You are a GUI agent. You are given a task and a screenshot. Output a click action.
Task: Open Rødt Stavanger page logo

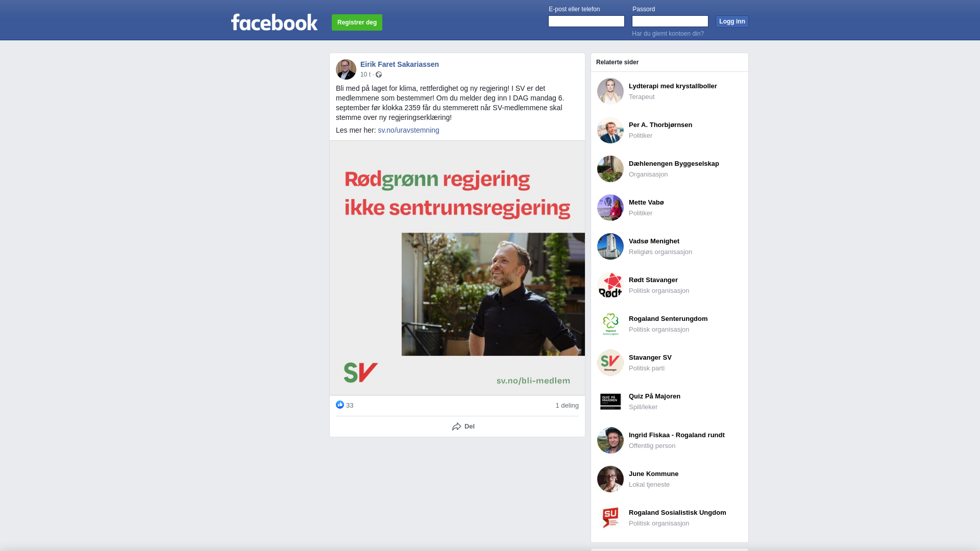(x=610, y=285)
